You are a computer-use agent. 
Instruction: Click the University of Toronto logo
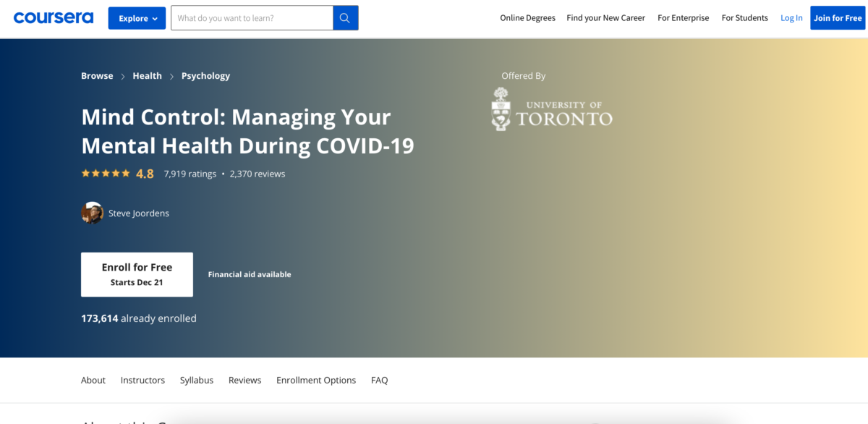pyautogui.click(x=552, y=109)
